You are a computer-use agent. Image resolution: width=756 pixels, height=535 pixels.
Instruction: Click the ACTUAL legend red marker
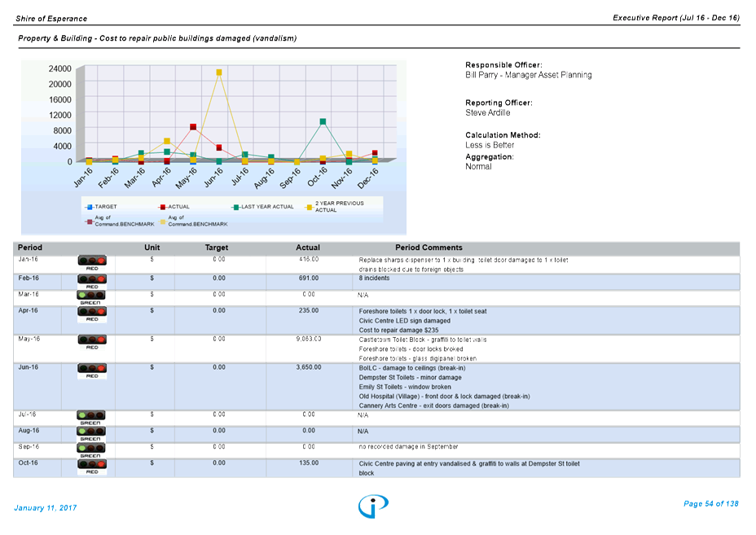163,207
